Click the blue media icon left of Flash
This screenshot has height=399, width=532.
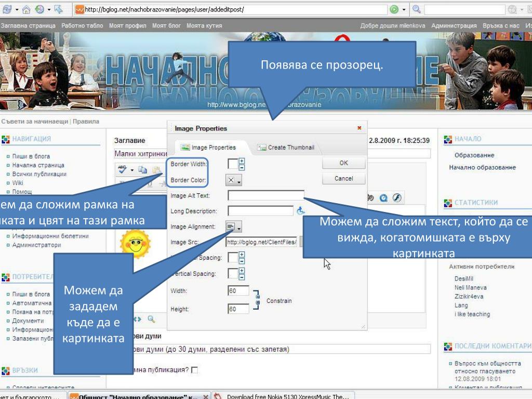383,197
